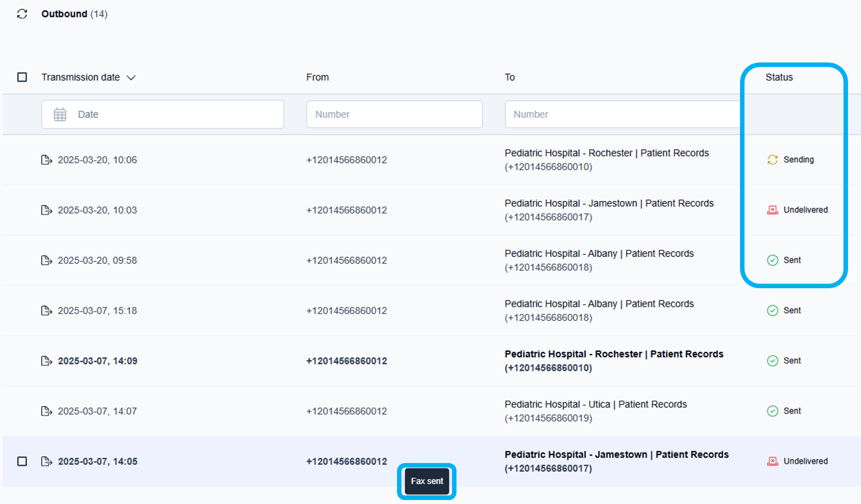Click Sent checkmark icon for Utica fax

pos(772,411)
